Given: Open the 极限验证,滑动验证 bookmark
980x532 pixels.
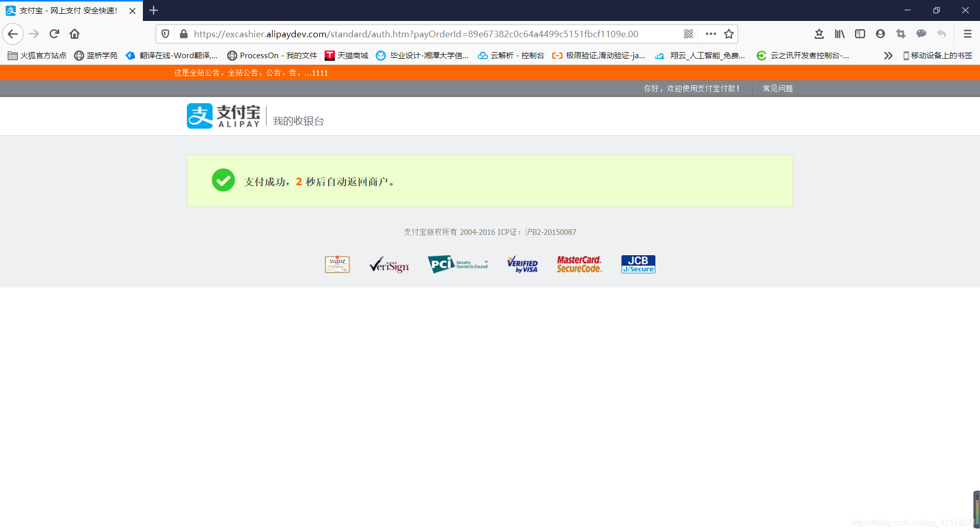Looking at the screenshot, I should [599, 56].
